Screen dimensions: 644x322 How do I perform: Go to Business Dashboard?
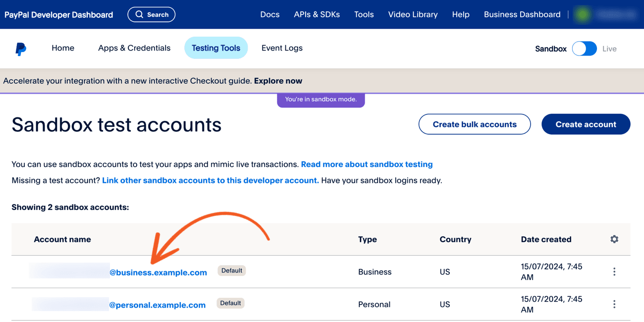pos(522,14)
